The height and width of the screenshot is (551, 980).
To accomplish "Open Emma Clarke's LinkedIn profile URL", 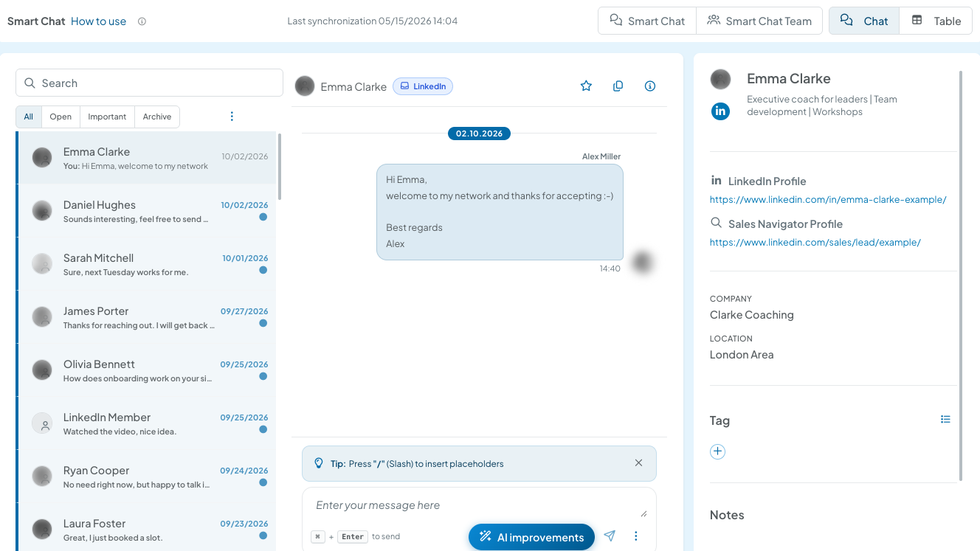I will point(828,200).
